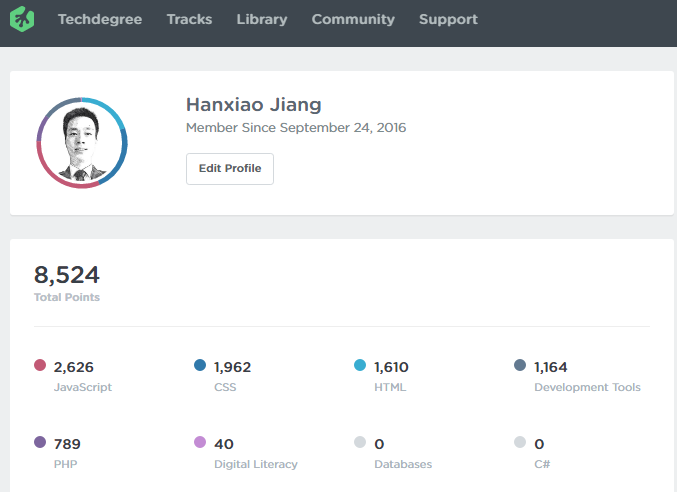Click the Treehouse logo icon
Screen dimensions: 677x492
(x=23, y=19)
